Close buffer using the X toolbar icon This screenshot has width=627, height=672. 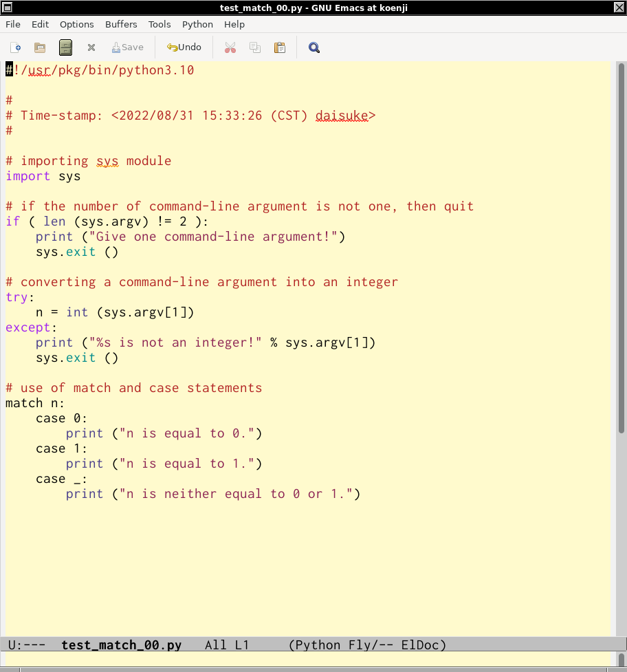coord(91,47)
